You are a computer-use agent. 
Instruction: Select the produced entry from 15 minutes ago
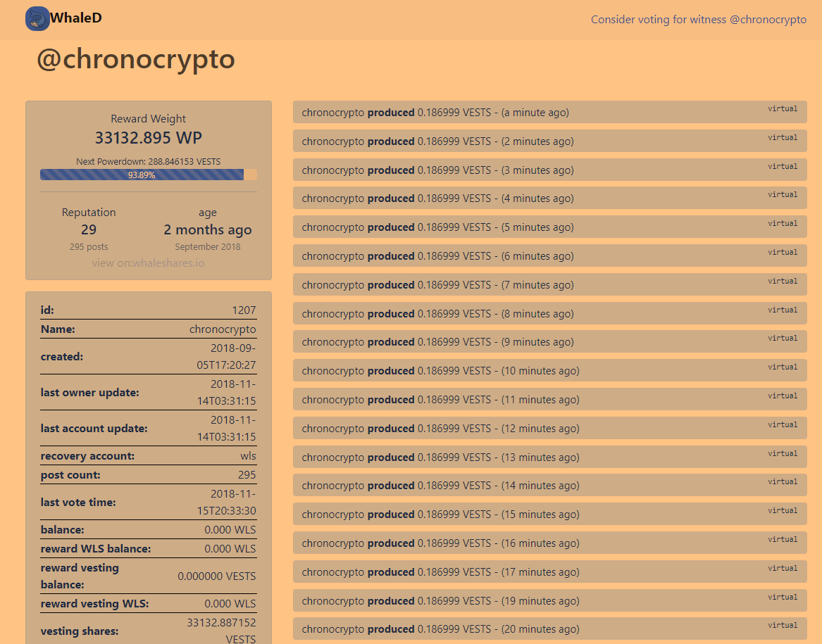[549, 514]
